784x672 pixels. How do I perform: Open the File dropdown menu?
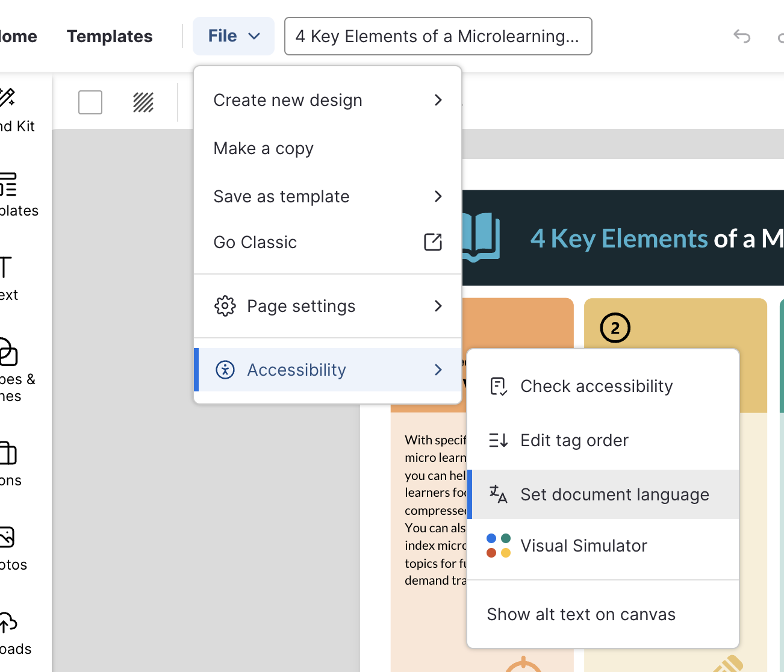(233, 36)
